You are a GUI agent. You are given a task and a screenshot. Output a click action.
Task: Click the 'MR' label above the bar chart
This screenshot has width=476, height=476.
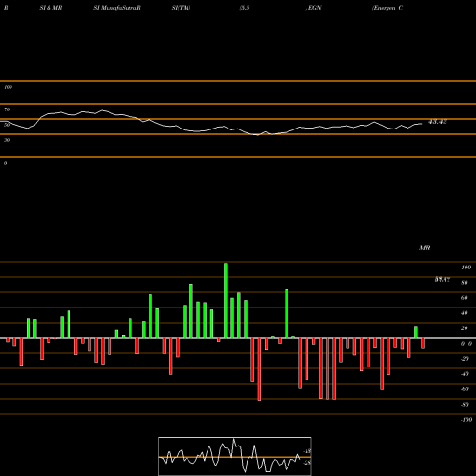pos(425,248)
